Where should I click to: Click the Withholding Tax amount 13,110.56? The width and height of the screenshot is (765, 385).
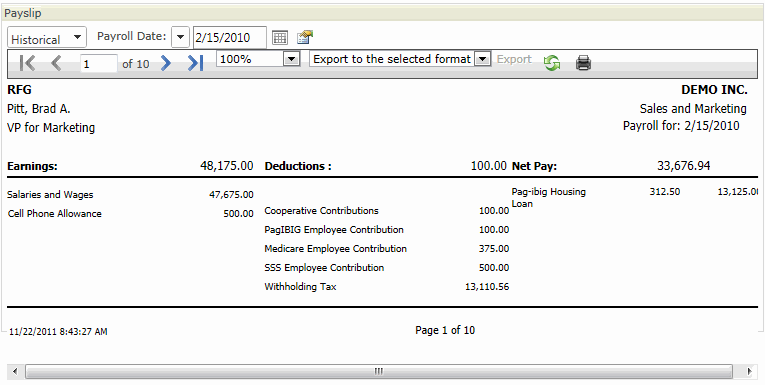487,287
